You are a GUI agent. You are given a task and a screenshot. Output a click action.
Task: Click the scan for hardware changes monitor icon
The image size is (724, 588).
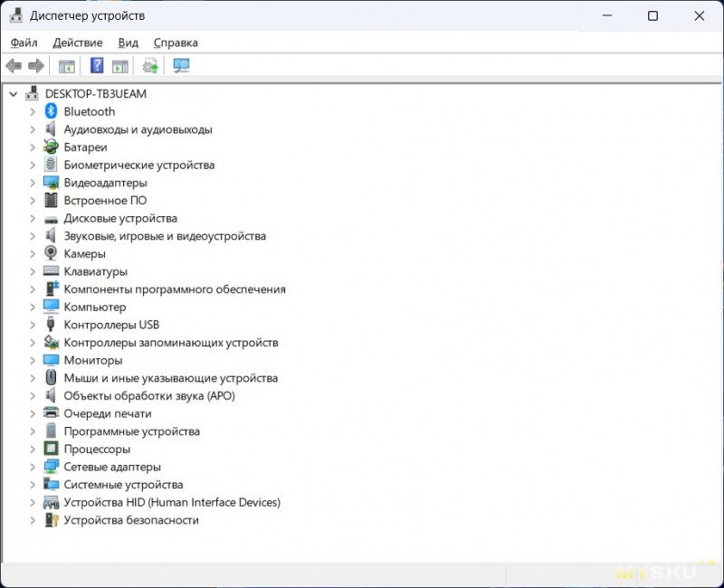pyautogui.click(x=181, y=66)
